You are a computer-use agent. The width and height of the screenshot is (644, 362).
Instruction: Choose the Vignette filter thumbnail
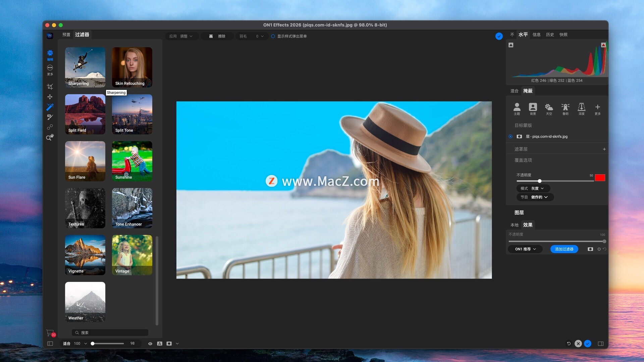point(85,255)
